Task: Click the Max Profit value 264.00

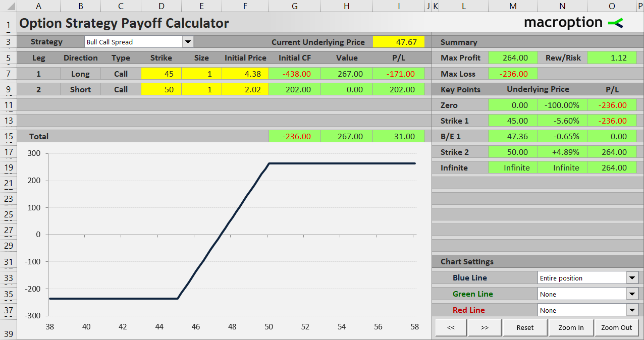Action: (x=513, y=58)
